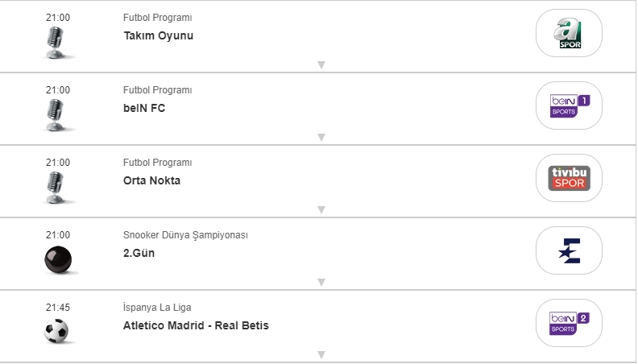Image resolution: width=638 pixels, height=364 pixels.
Task: Click the beIN Sports 1 channel logo
Action: pos(569,105)
